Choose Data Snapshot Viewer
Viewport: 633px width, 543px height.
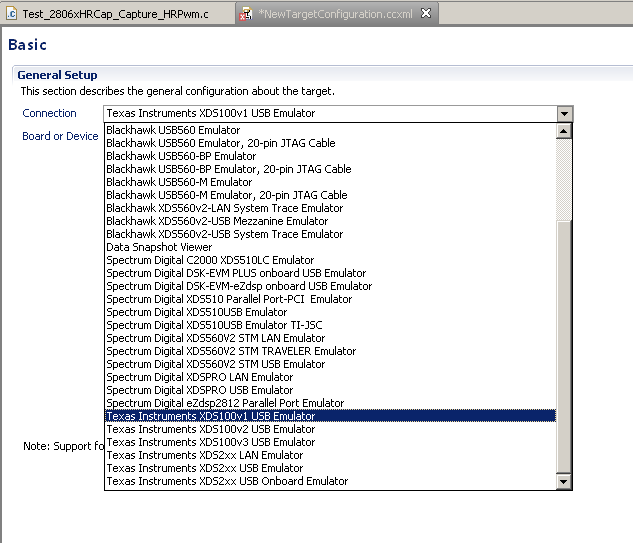click(330, 247)
